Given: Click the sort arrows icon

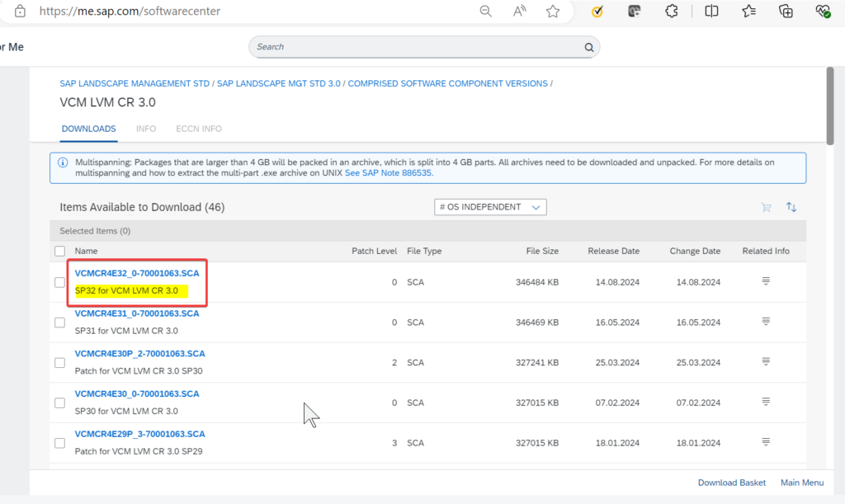Looking at the screenshot, I should point(791,207).
